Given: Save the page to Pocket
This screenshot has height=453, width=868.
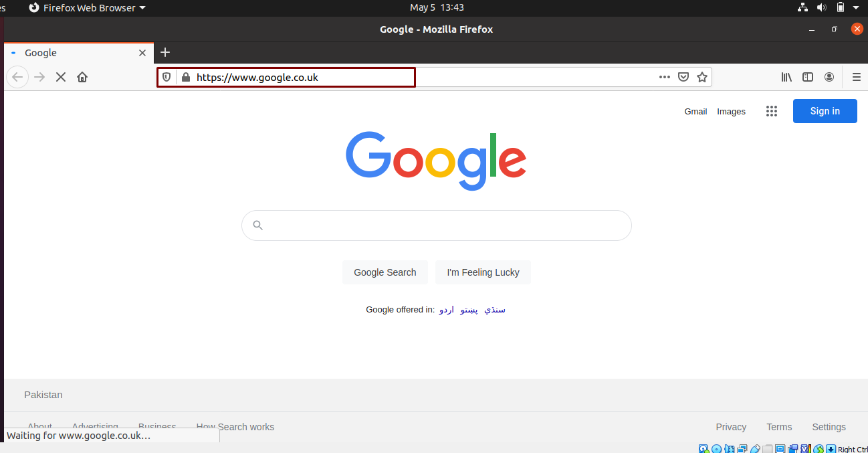Looking at the screenshot, I should 683,77.
